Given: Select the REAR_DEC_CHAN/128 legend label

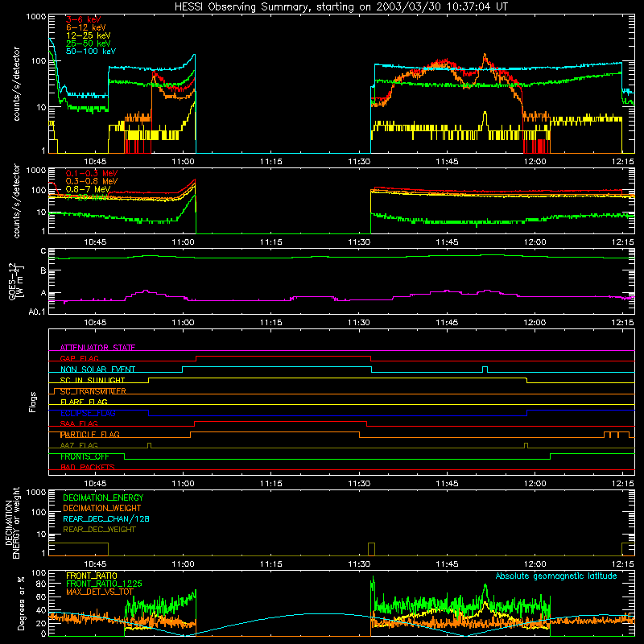Looking at the screenshot, I should pos(106,518).
